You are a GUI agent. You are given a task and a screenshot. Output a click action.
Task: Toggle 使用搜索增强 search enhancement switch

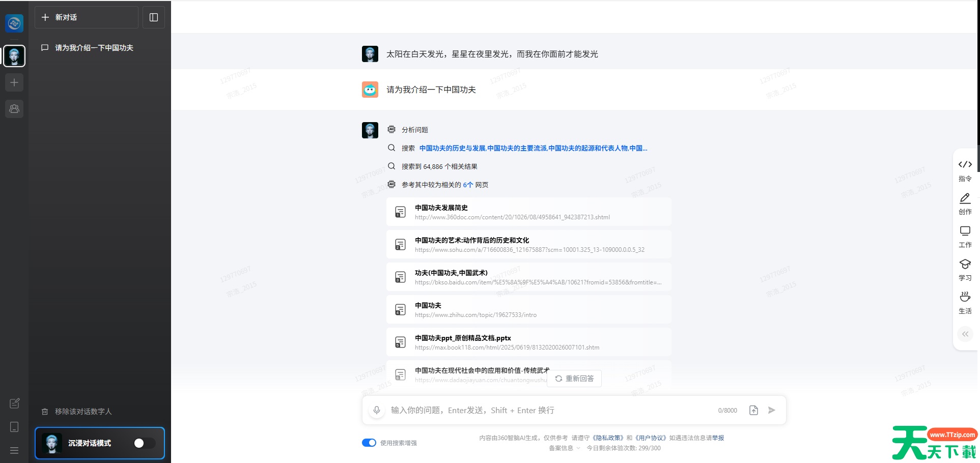[368, 442]
